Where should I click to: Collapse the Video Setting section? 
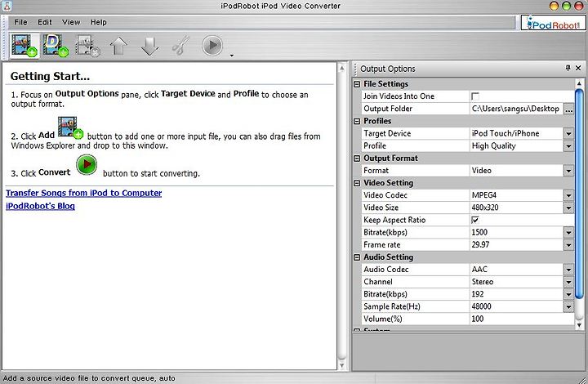(357, 183)
